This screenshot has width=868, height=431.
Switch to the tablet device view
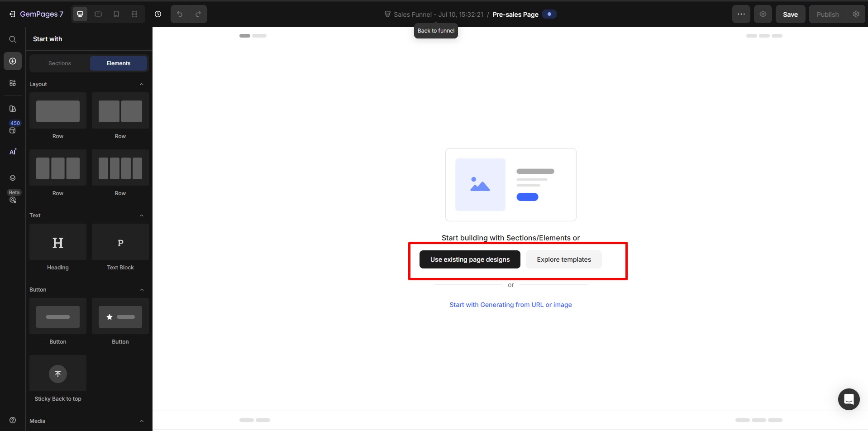(98, 14)
